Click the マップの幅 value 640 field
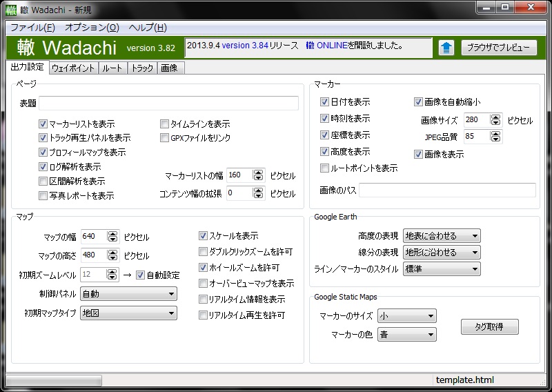Screen dimensions: 552x392 click(x=94, y=236)
